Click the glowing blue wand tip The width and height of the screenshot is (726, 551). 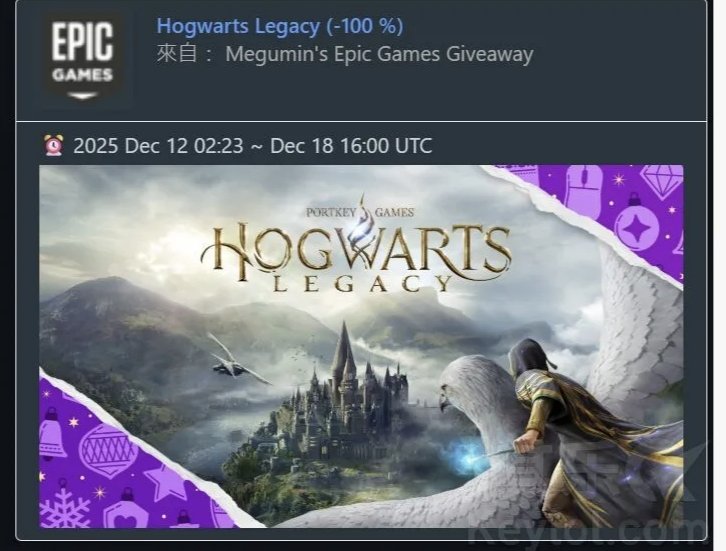(x=468, y=451)
